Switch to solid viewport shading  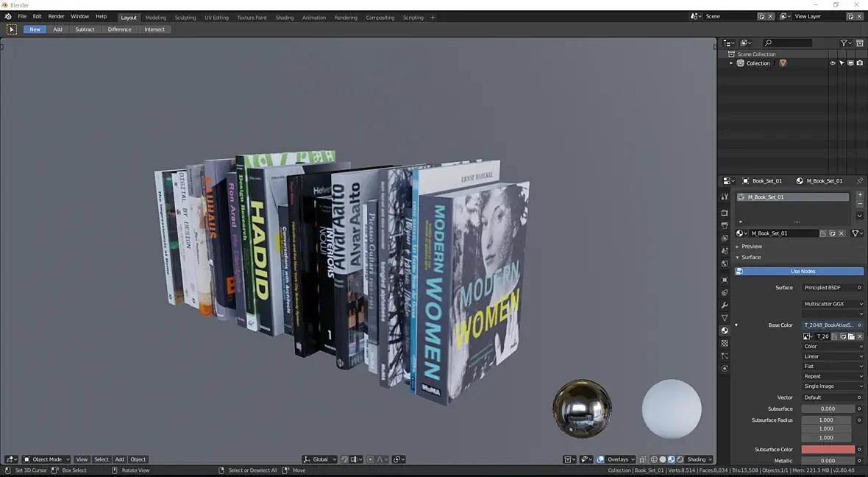point(663,459)
